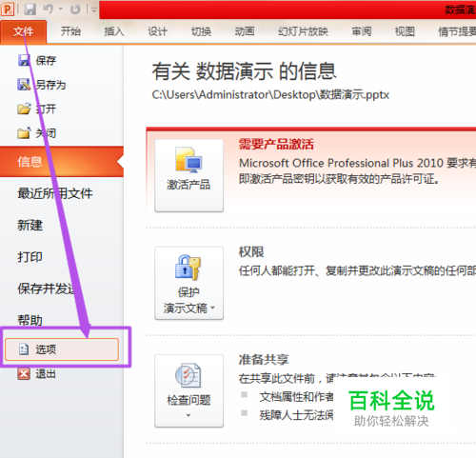Click the options page icon beside 选项
Screen dimensions: 476x458
[24, 349]
